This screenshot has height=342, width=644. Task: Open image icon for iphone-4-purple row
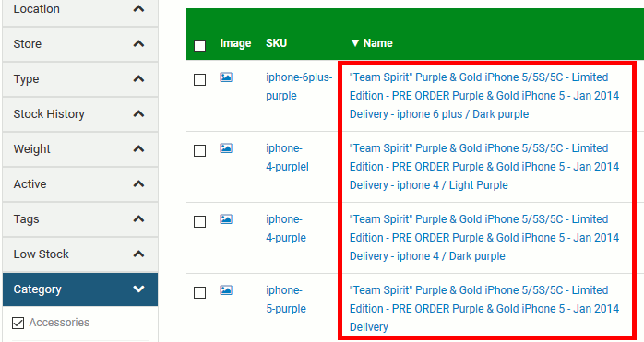tap(226, 219)
